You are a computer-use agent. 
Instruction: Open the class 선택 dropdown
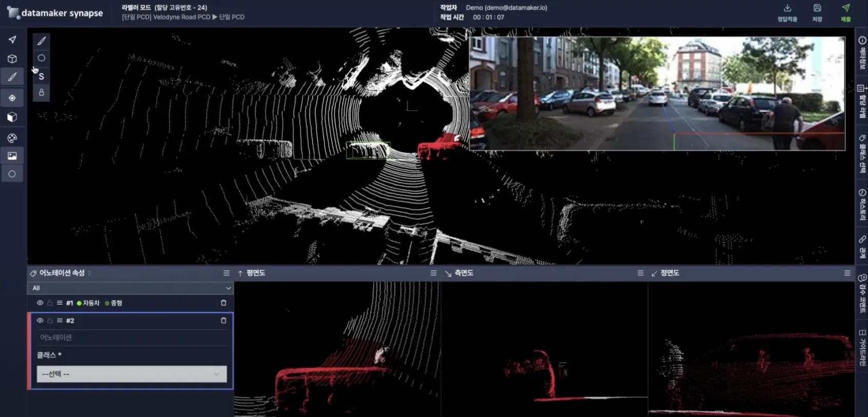point(131,374)
